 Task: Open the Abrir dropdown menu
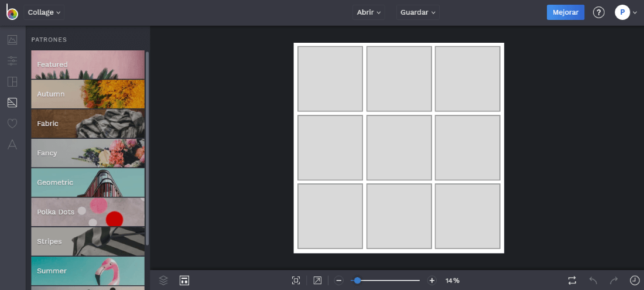(369, 12)
